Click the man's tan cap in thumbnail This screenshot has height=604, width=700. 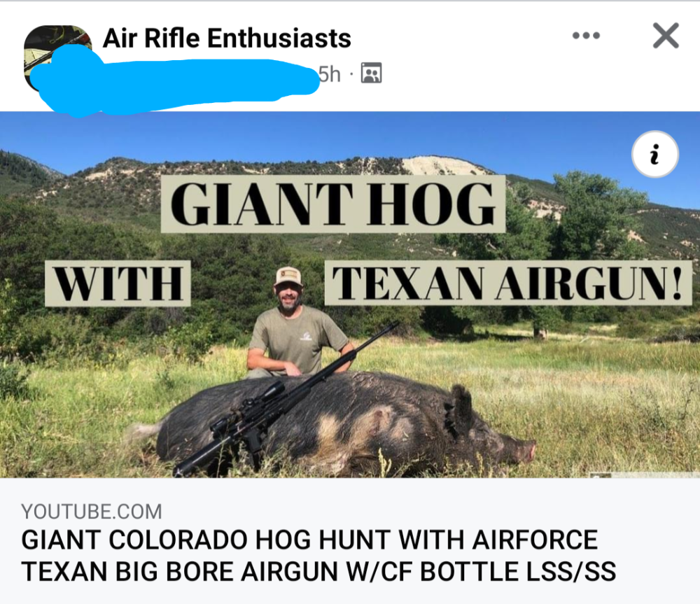(288, 276)
